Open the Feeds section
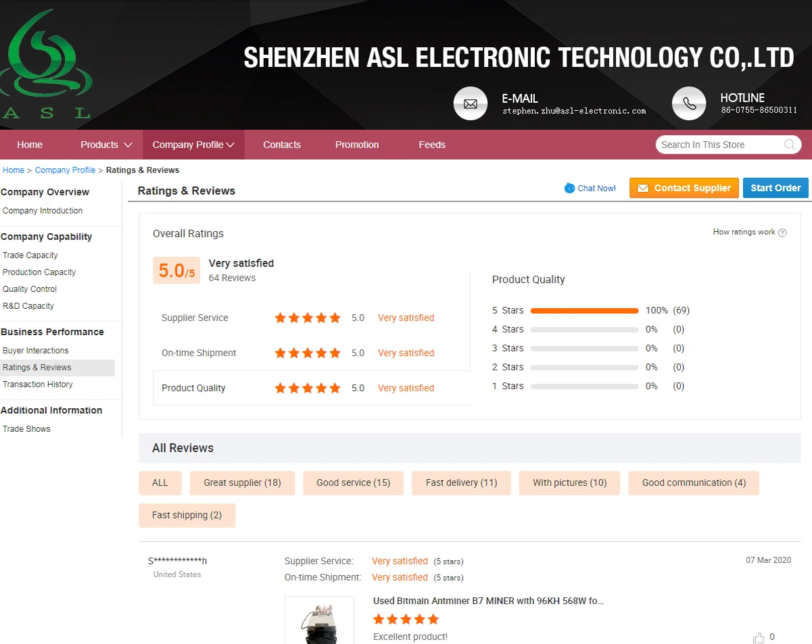The width and height of the screenshot is (812, 644). pyautogui.click(x=432, y=145)
